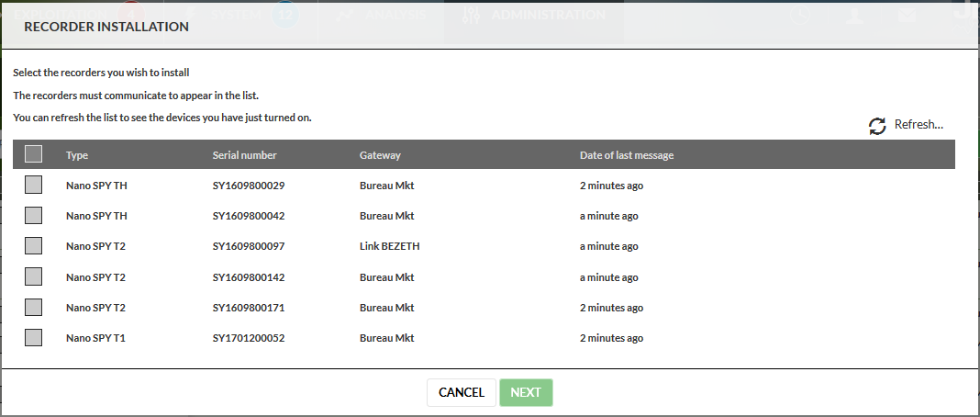Click the user profile icon in top bar
Viewport: 980px width, 417px height.
pos(854,14)
